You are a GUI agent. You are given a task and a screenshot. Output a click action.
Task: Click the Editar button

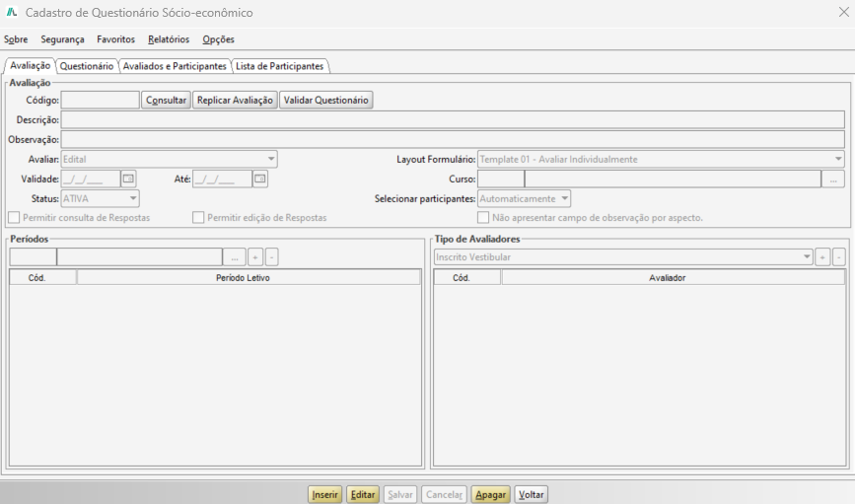[363, 495]
